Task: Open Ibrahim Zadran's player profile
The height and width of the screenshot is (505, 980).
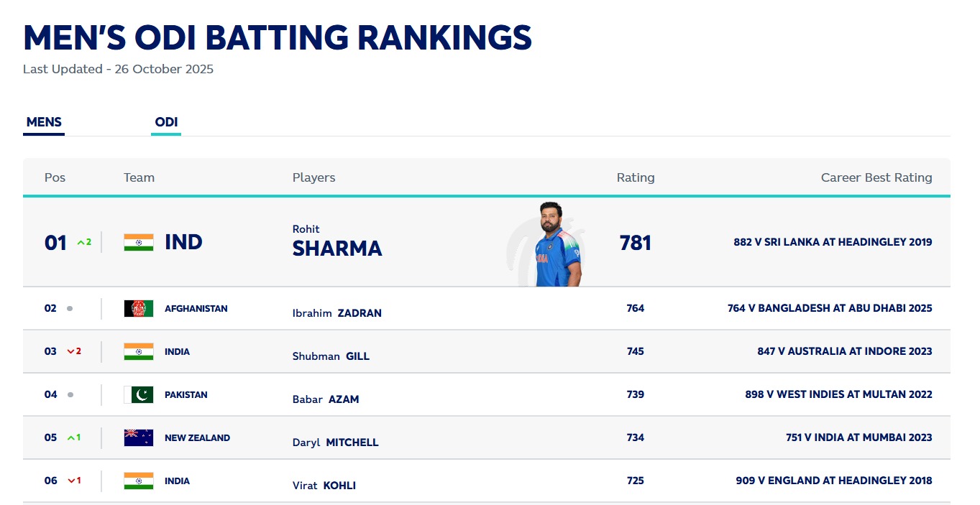Action: pyautogui.click(x=336, y=313)
